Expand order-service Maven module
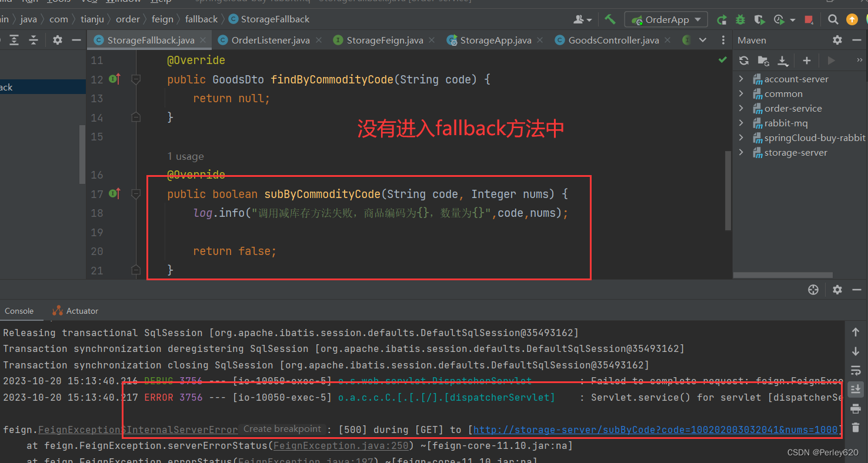Image resolution: width=868 pixels, height=463 pixels. coord(742,108)
